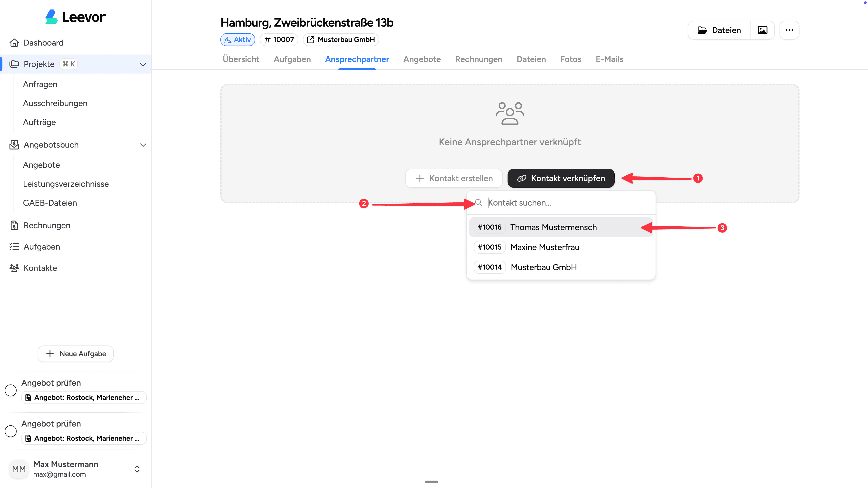Open the E-Mails tab
Viewport: 868px width, 488px height.
pos(609,59)
